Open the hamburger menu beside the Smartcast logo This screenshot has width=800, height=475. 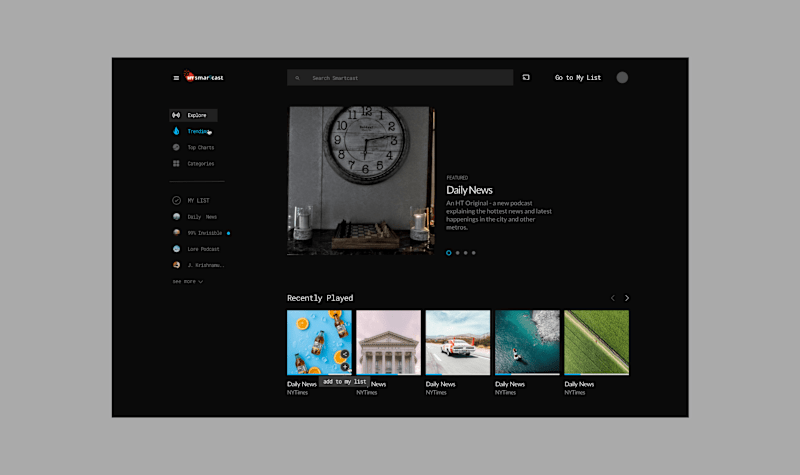tap(176, 78)
